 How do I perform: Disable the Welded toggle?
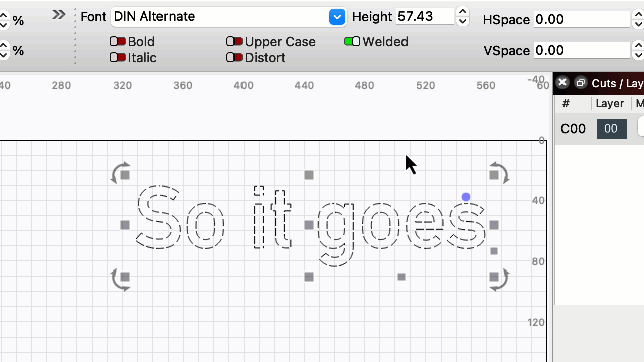click(x=352, y=41)
